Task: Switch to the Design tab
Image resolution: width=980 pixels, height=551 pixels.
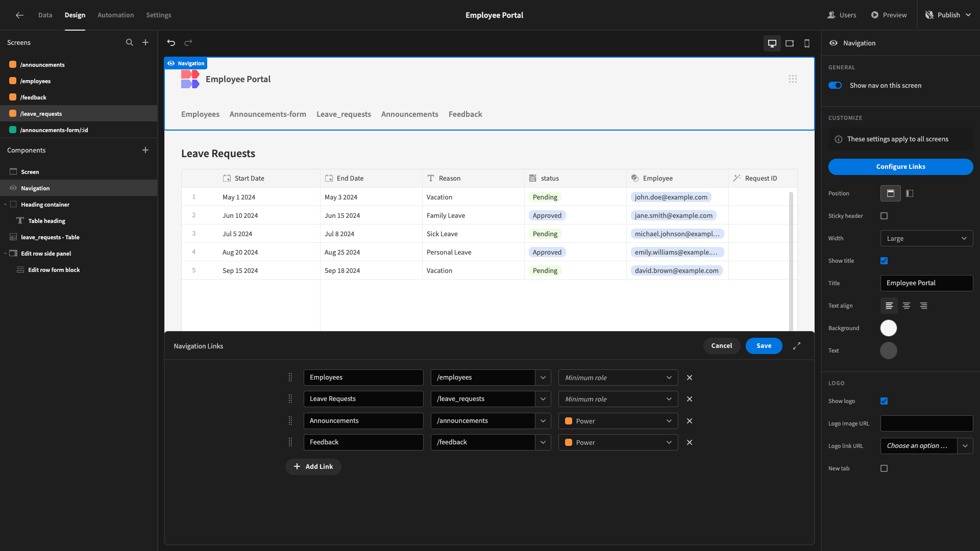Action: point(75,15)
